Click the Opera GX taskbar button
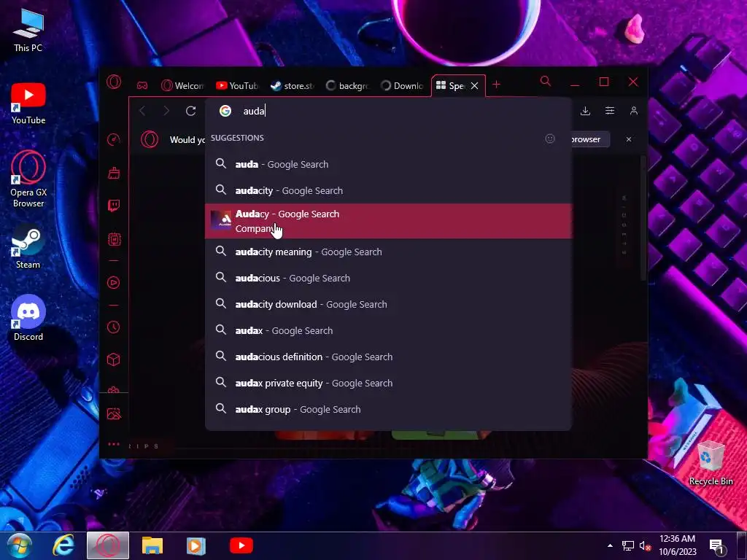 108,545
